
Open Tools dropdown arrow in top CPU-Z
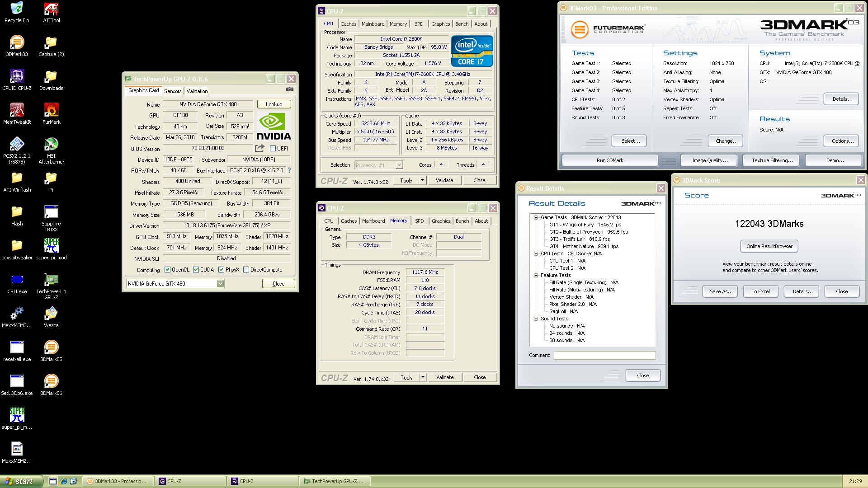click(422, 180)
